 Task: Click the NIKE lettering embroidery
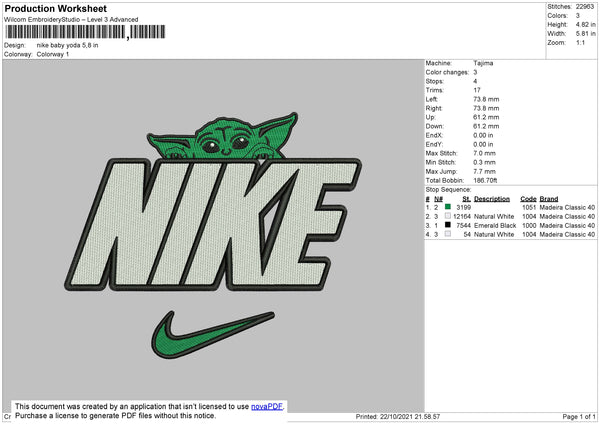213,225
